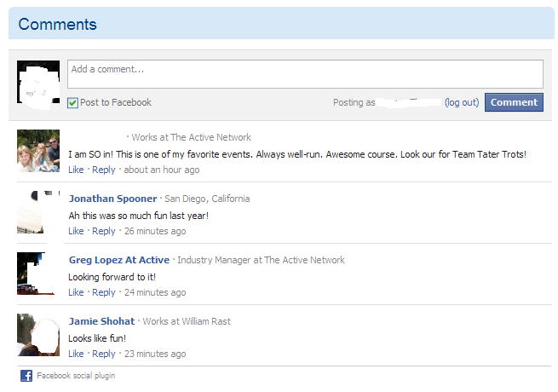558x392 pixels.
Task: Like Jamie Shohat's comment
Action: point(76,354)
